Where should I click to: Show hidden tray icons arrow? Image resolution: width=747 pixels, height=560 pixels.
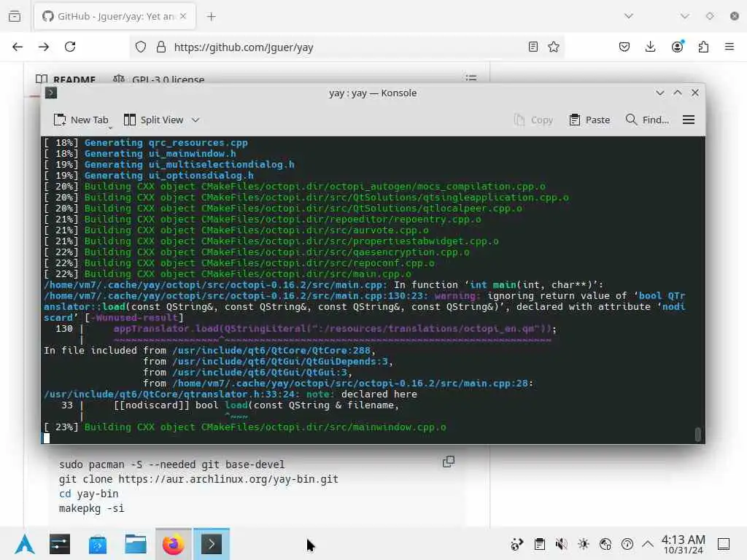648,544
